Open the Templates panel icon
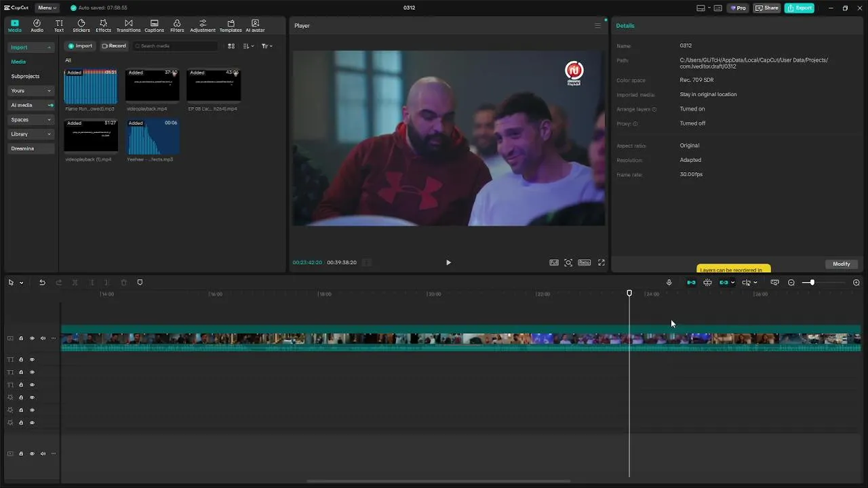868x488 pixels. click(231, 26)
